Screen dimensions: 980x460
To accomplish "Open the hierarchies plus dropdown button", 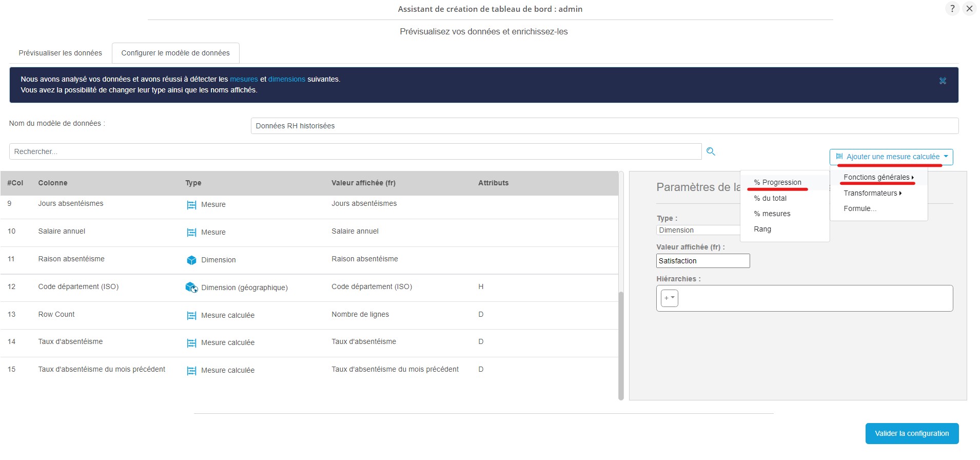I will 669,298.
